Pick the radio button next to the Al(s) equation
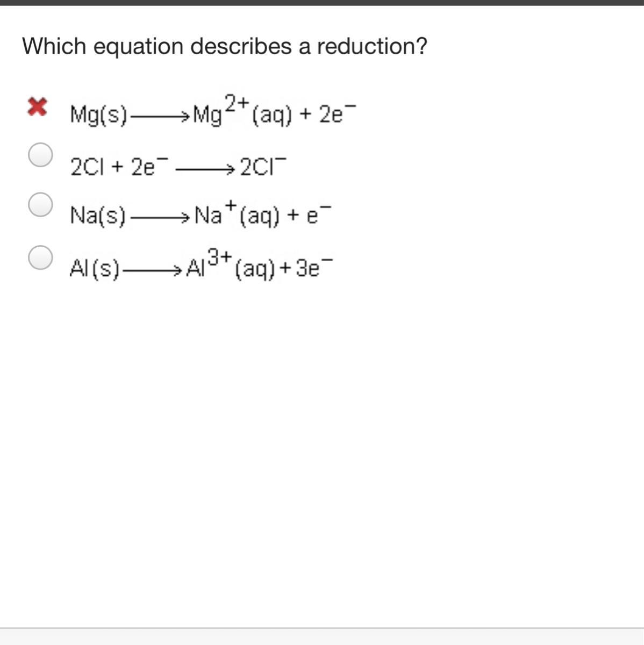The width and height of the screenshot is (644, 645). [x=40, y=257]
